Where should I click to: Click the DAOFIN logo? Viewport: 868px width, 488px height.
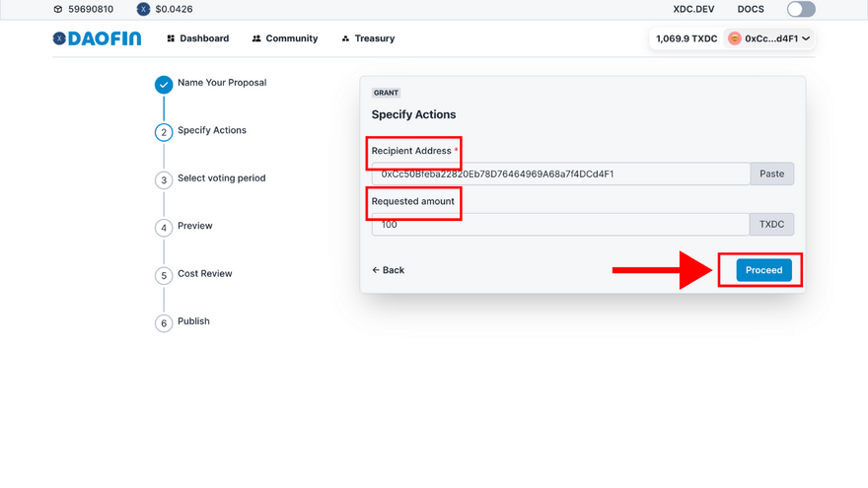pos(97,38)
